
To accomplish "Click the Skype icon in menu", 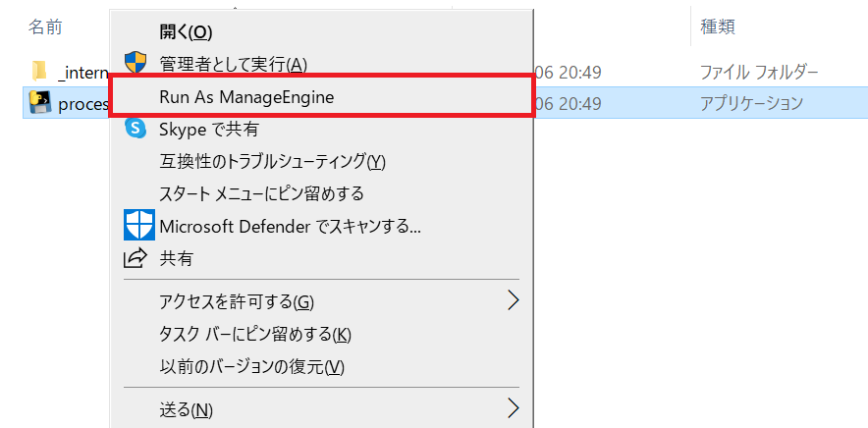I will (x=135, y=128).
